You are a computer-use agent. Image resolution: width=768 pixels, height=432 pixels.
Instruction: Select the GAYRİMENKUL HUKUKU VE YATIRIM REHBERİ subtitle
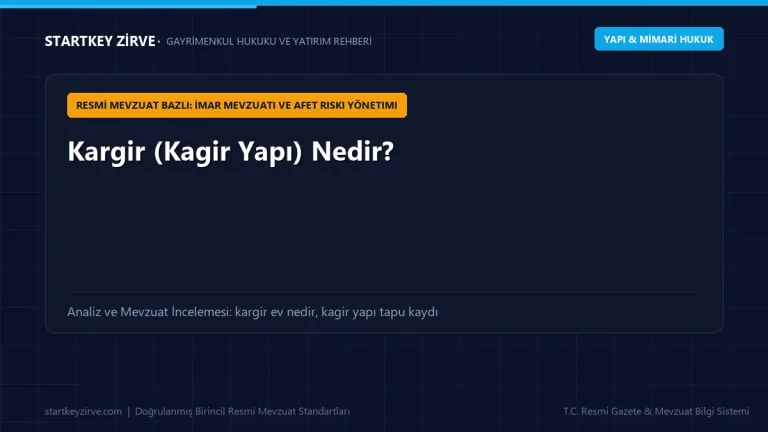[269, 42]
